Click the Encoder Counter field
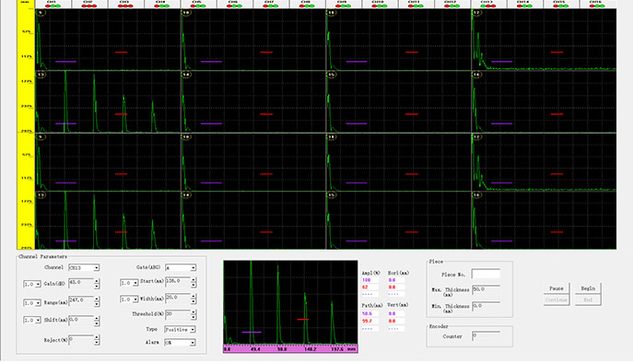Viewport: 633px width, 364px height. tap(486, 336)
